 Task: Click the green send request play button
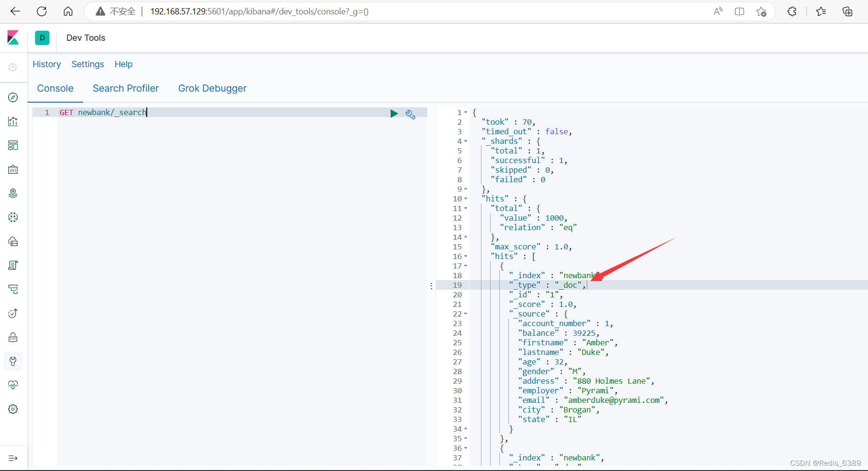(x=394, y=114)
